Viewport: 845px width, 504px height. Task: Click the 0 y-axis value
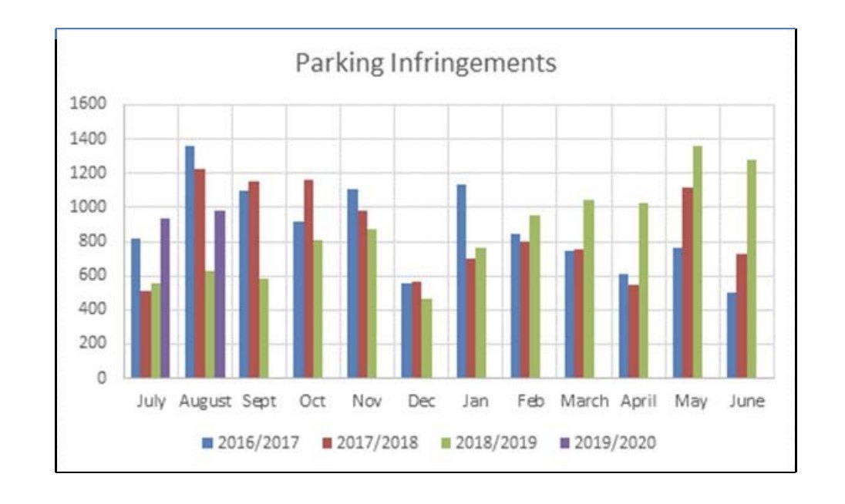101,378
